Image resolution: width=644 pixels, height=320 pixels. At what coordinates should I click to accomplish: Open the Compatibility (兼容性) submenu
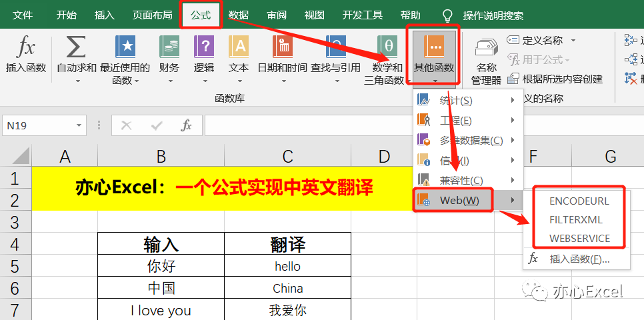468,180
